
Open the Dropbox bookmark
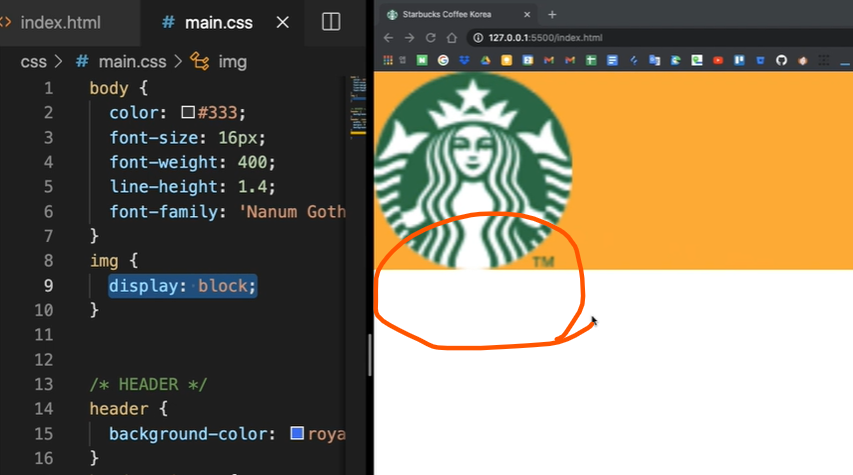tap(464, 60)
